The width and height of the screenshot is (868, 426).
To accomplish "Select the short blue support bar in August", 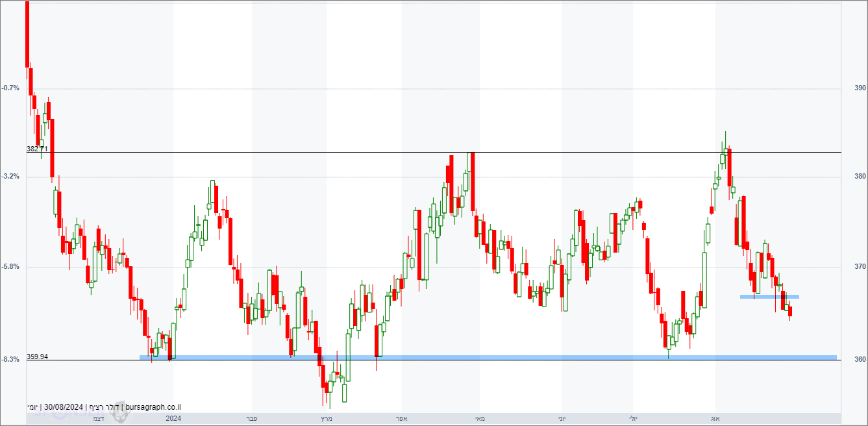I will (x=769, y=296).
